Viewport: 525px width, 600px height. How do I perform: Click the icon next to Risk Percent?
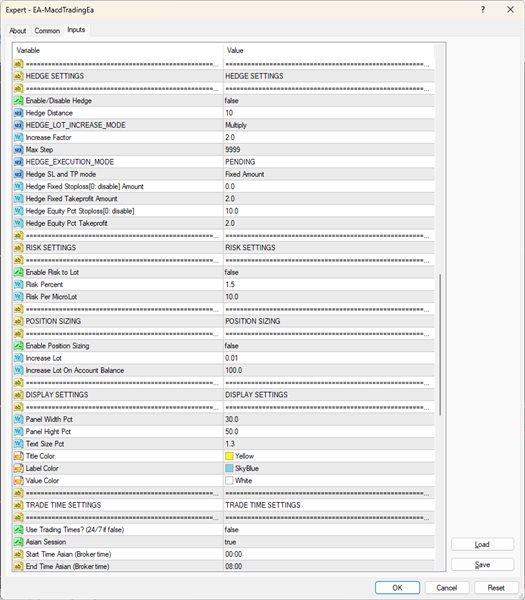point(18,284)
